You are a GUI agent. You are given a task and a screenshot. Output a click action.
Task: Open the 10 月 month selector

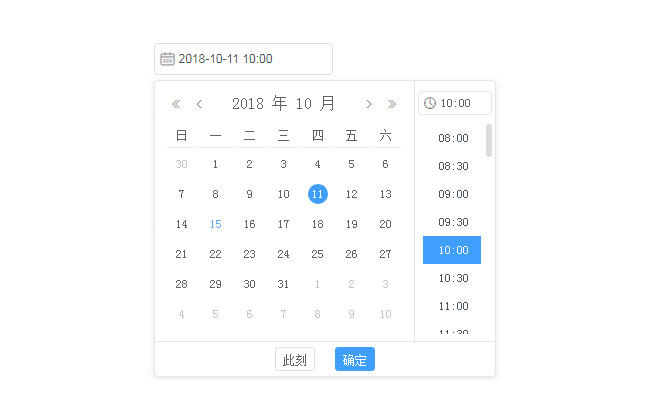pyautogui.click(x=315, y=104)
